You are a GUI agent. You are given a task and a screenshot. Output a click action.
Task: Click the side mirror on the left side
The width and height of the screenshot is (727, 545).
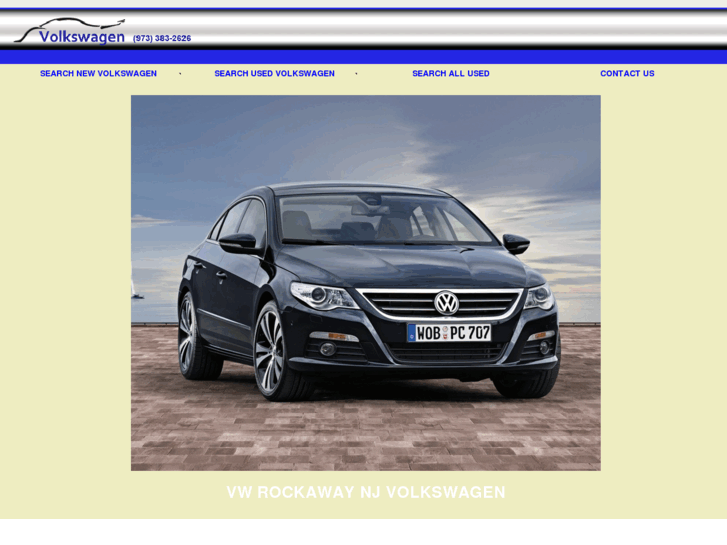pos(238,243)
